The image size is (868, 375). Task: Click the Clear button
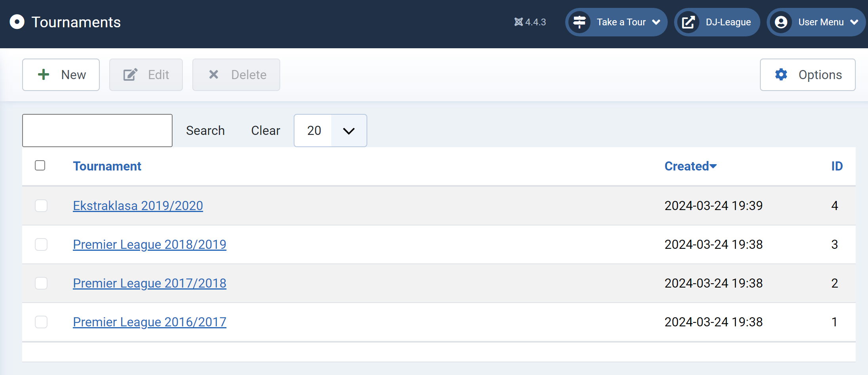(266, 131)
